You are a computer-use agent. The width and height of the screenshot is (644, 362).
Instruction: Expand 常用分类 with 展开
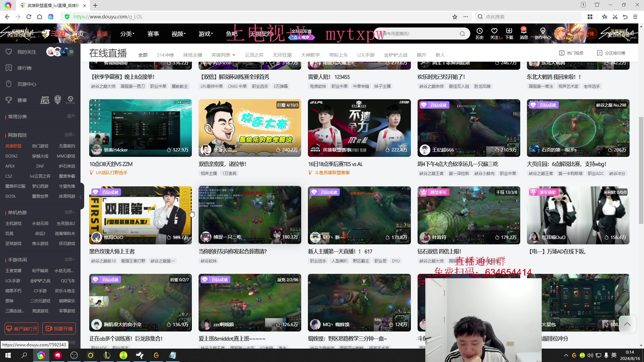[x=71, y=116]
